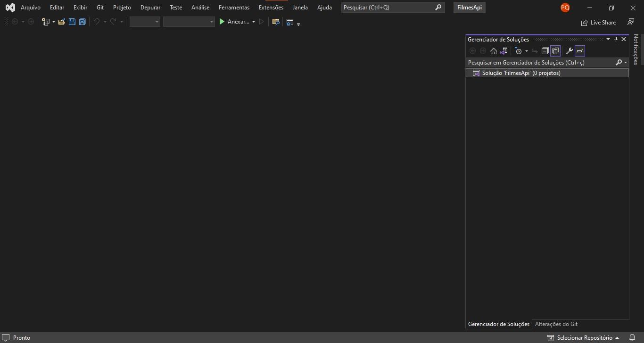The height and width of the screenshot is (343, 644).
Task: Click the Navigate Forward toolbar arrow
Action: (x=31, y=22)
